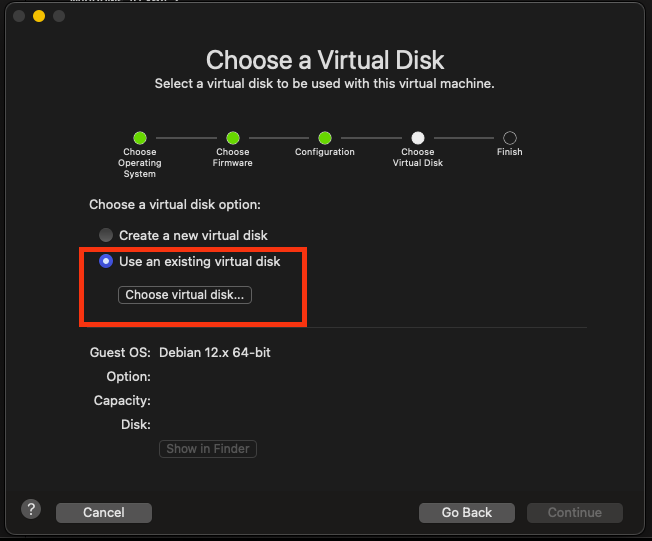Click the Configuration step label text
652x541 pixels.
pos(325,152)
